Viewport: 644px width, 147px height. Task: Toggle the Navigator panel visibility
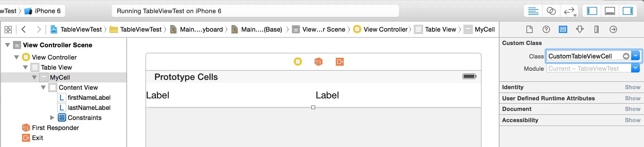592,11
